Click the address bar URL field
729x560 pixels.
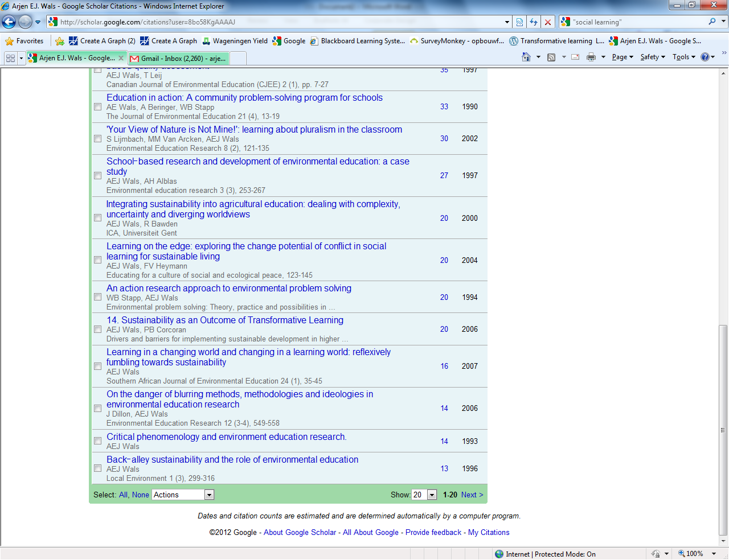click(279, 22)
